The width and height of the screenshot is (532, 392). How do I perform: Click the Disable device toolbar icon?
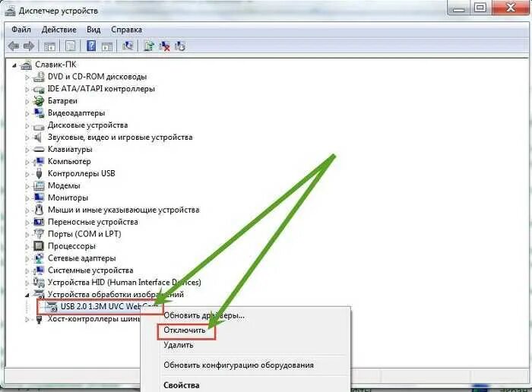point(180,46)
